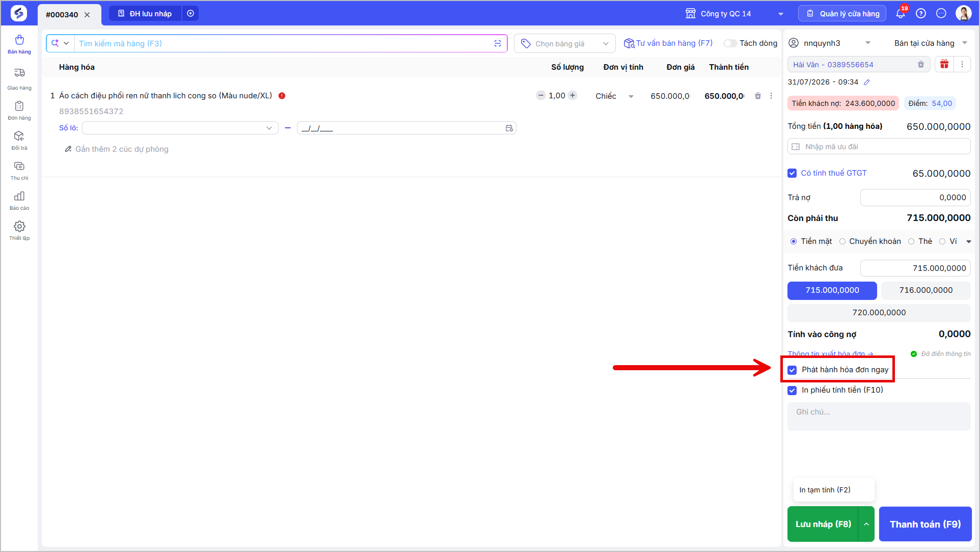The image size is (980, 552).
Task: Delete the product row with the trash icon
Action: click(757, 96)
